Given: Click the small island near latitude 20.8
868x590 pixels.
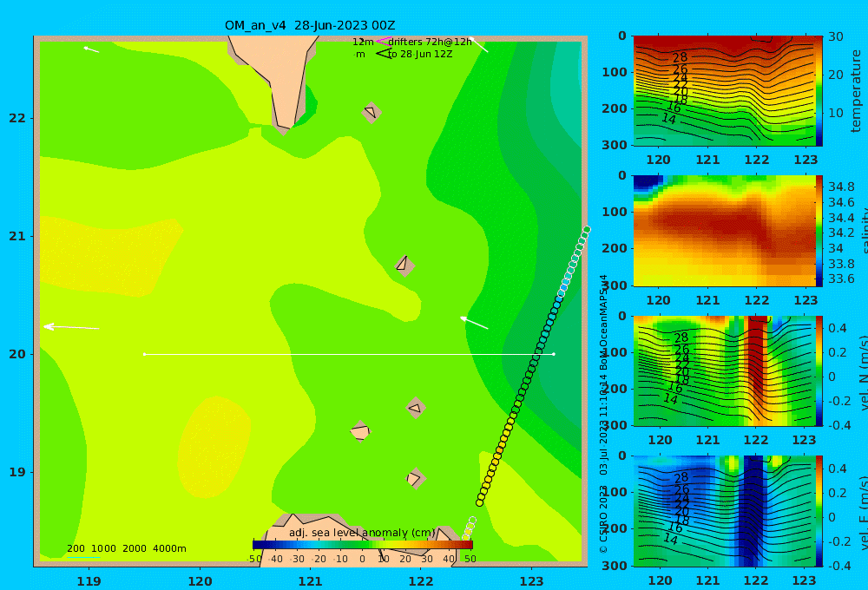Looking at the screenshot, I should point(404,265).
